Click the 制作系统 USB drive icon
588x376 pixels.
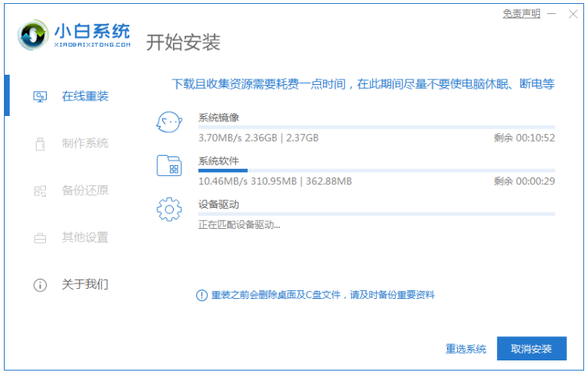pyautogui.click(x=40, y=143)
